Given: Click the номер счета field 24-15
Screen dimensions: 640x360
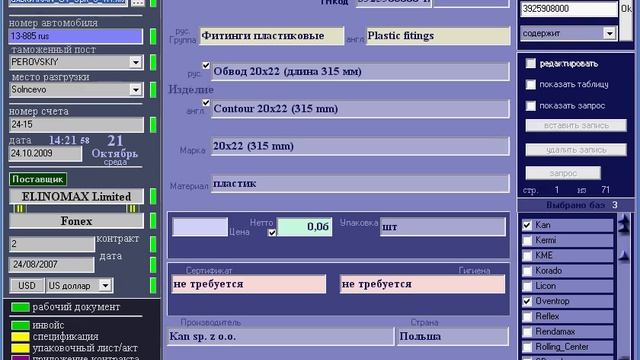Looking at the screenshot, I should tap(76, 125).
